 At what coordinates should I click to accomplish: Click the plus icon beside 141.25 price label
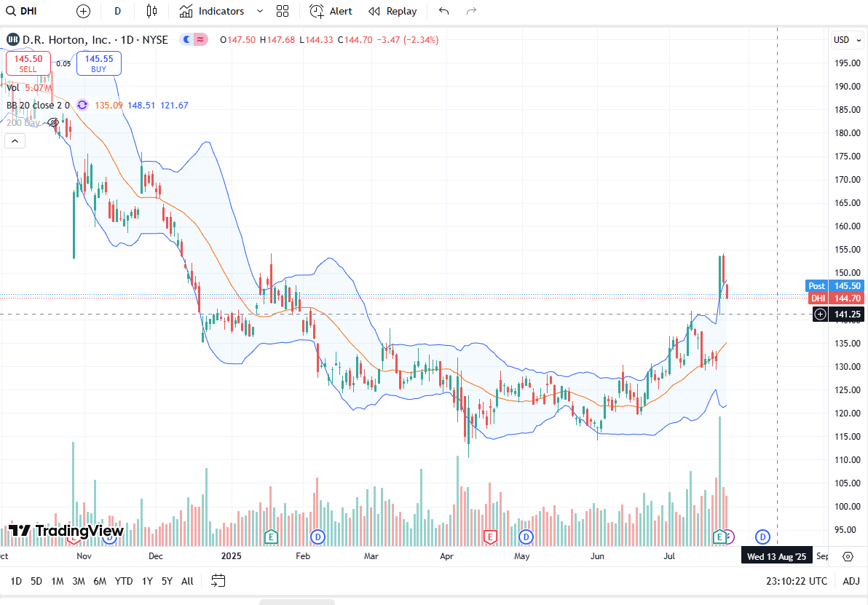(821, 315)
